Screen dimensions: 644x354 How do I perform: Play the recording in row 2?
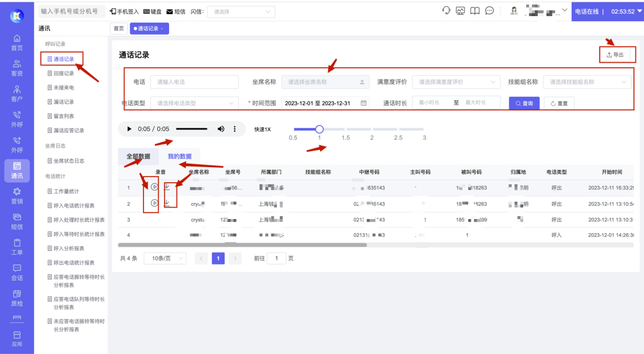(154, 203)
